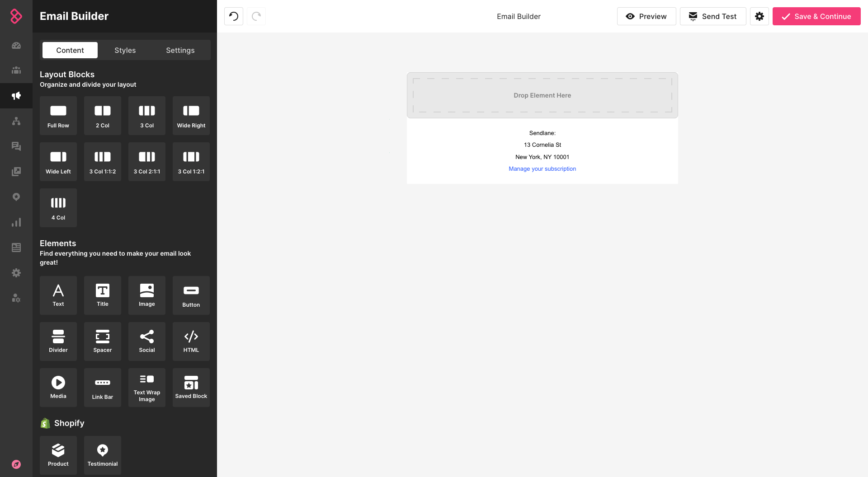Open the email Preview
Screen dimensions: 868x477
point(646,16)
